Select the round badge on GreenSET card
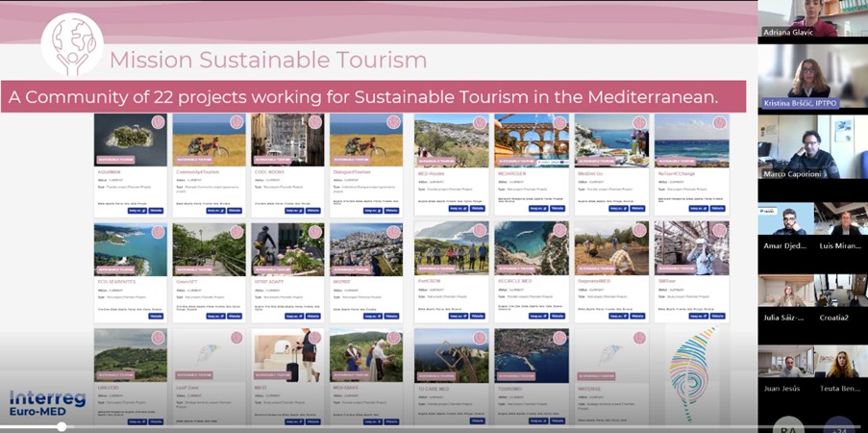 236,232
